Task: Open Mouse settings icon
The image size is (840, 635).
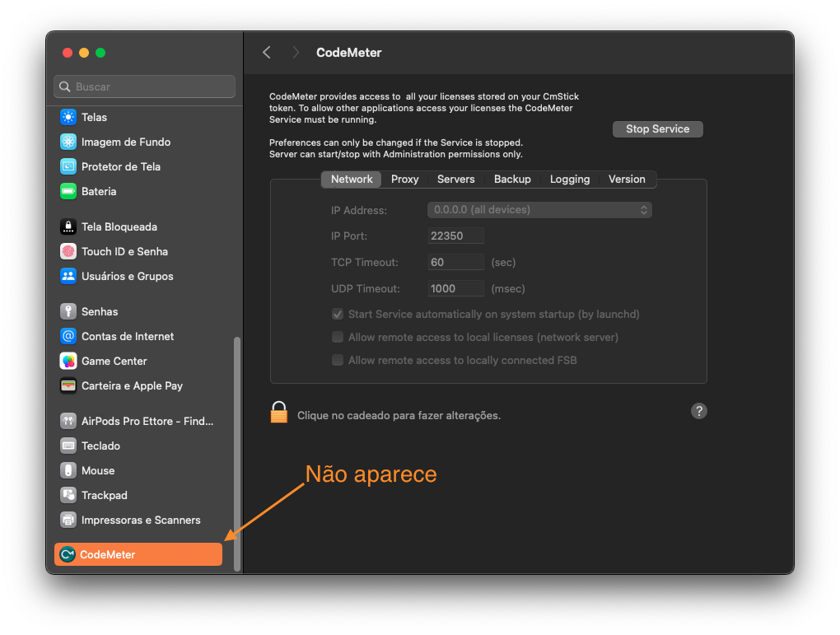Action: pos(68,470)
